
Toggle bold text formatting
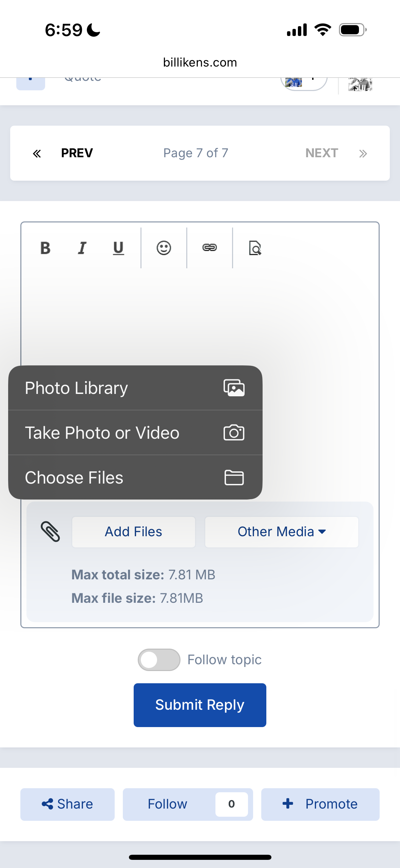[x=45, y=248]
